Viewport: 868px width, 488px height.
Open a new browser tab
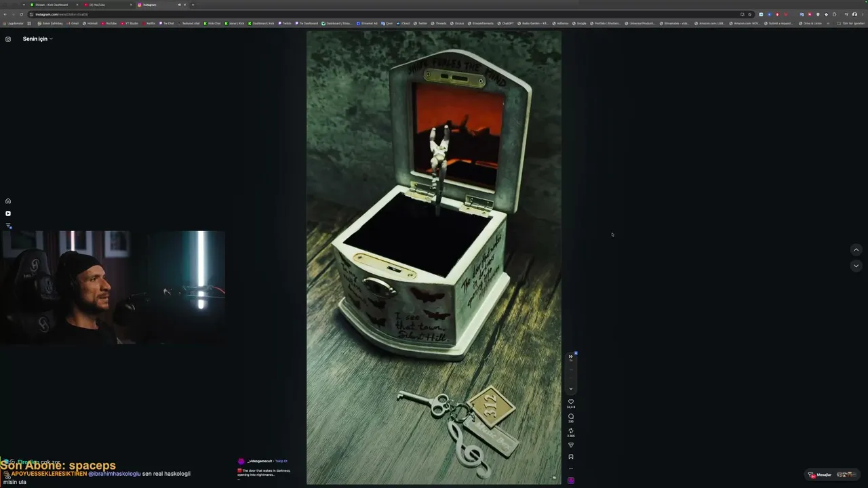point(193,5)
